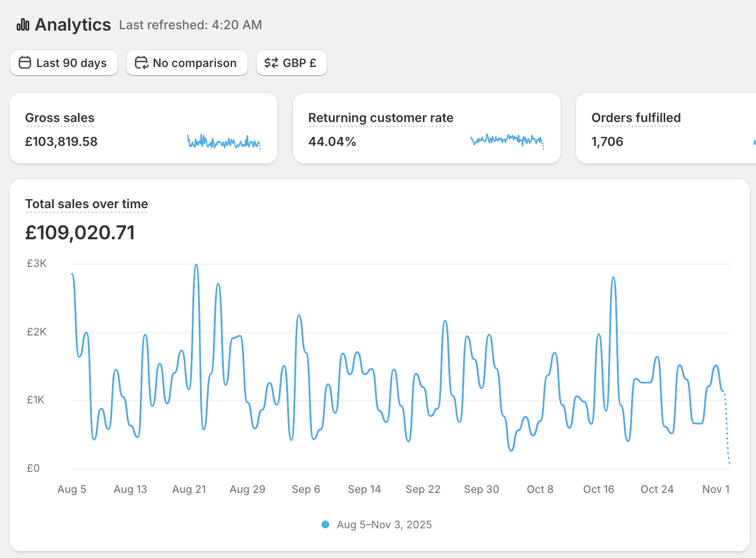Click the Sep 6 axis label

pyautogui.click(x=306, y=489)
